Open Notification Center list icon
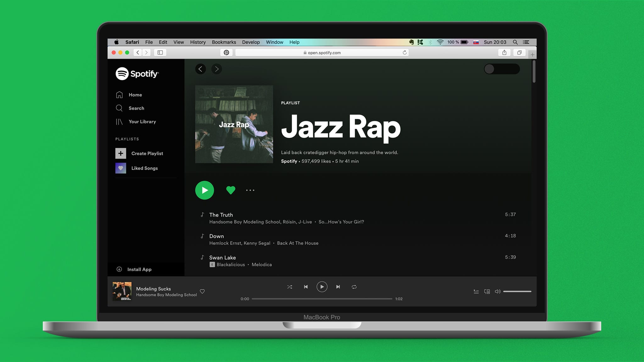 (x=526, y=42)
